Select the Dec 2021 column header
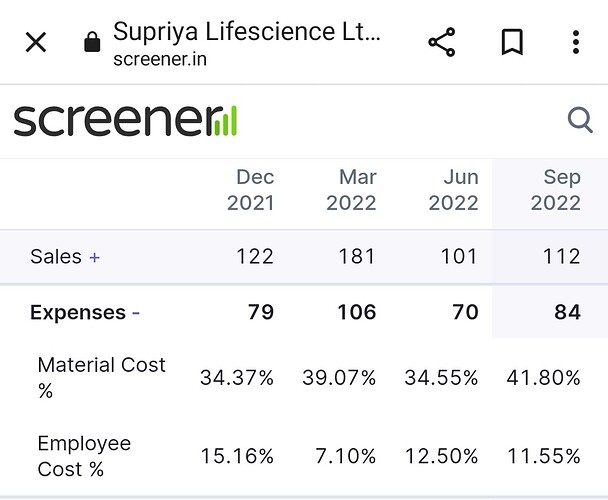 point(250,190)
